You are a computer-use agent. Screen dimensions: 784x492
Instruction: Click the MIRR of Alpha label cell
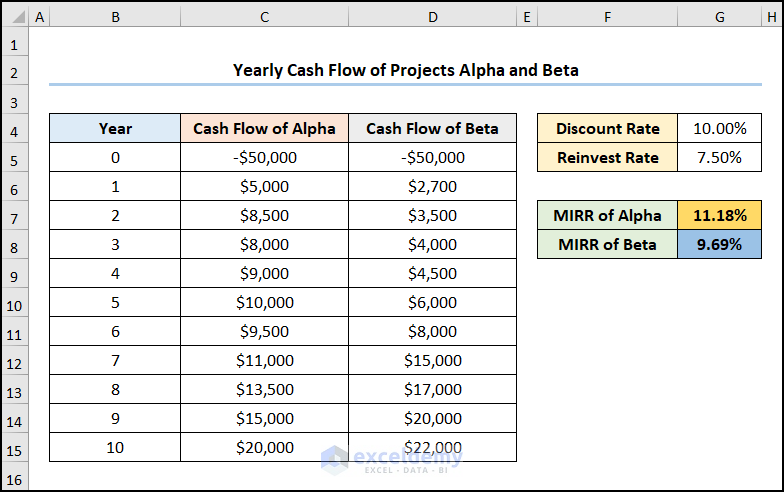[607, 216]
